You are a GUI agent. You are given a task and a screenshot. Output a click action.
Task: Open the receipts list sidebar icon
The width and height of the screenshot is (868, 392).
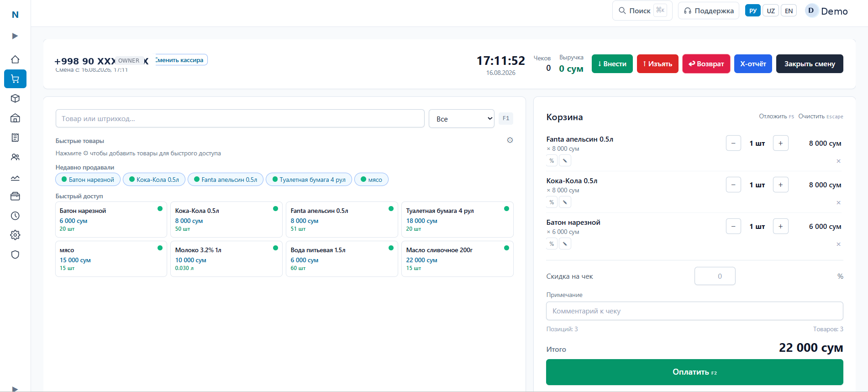pyautogui.click(x=15, y=138)
